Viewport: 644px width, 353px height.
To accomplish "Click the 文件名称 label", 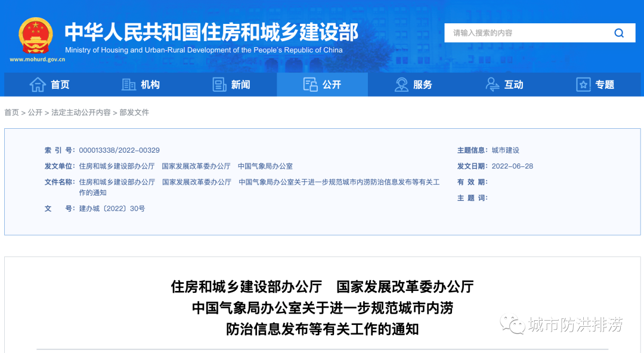I will click(60, 182).
